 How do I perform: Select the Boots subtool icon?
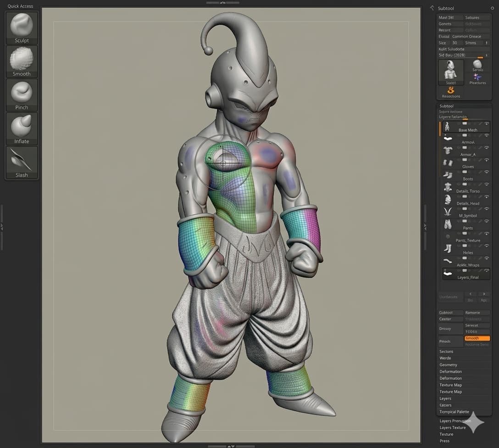tap(448, 175)
